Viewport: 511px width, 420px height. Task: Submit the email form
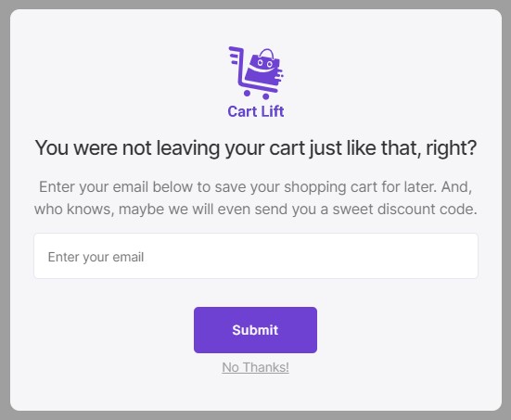click(255, 330)
